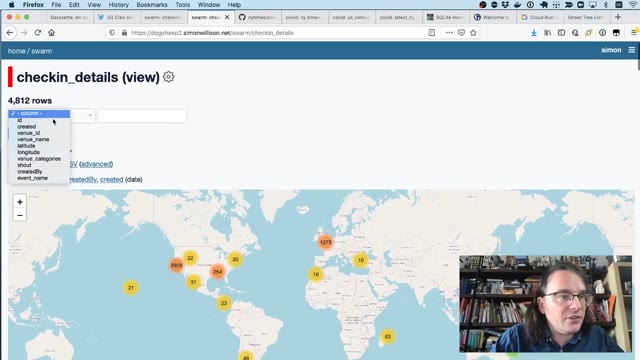
Task: Open the Firefox menu
Action: pyautogui.click(x=33, y=5)
